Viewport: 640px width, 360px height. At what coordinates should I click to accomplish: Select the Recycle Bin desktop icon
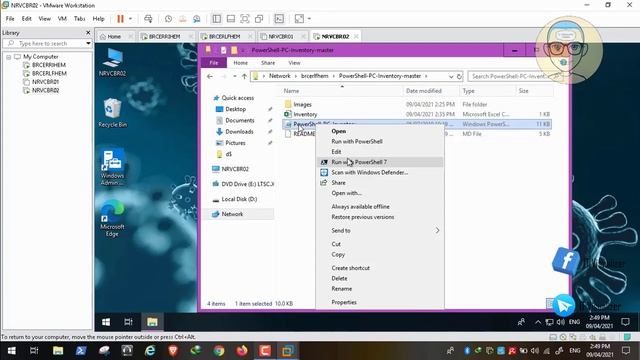point(112,113)
